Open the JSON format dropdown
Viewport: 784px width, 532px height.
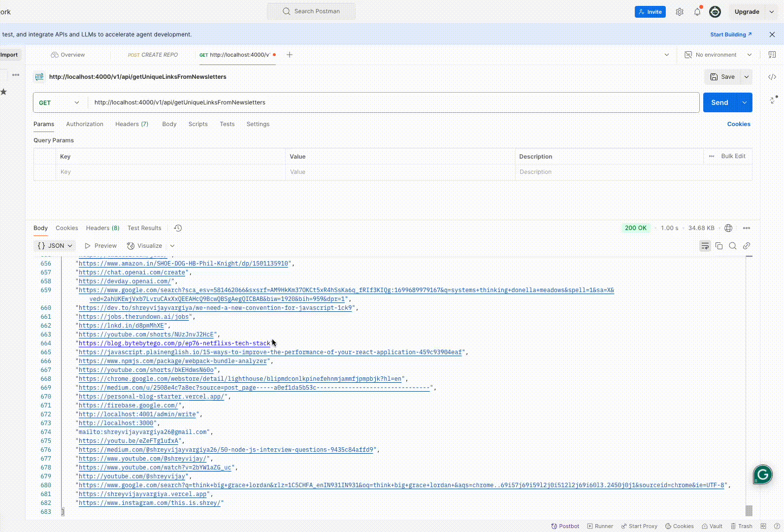click(x=55, y=246)
